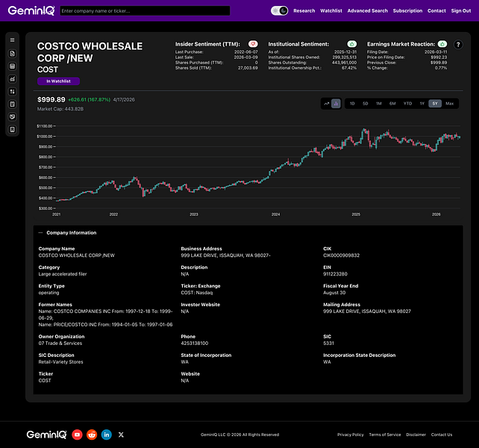Click the $999.89 stock price

pos(51,100)
